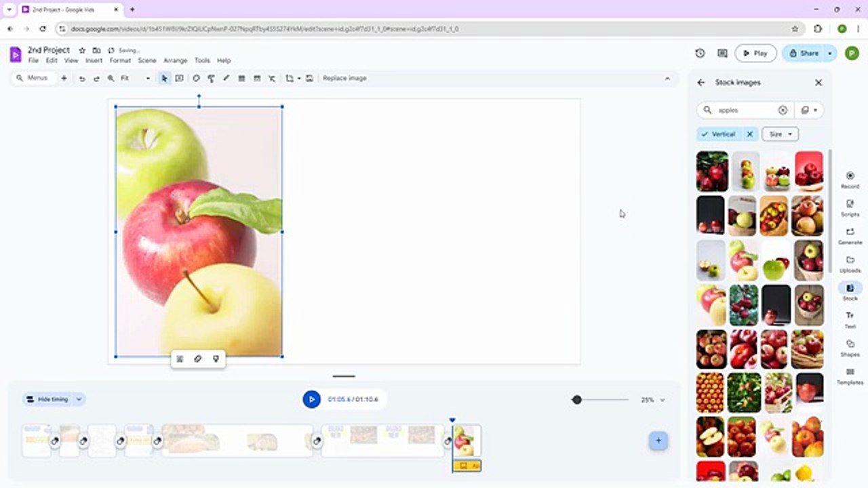Click the Play button in header
The image size is (868, 488).
pyautogui.click(x=755, y=53)
